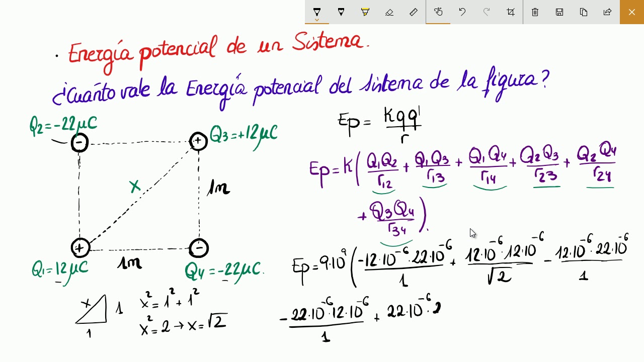Open the crop tool
The width and height of the screenshot is (644, 362).
511,12
